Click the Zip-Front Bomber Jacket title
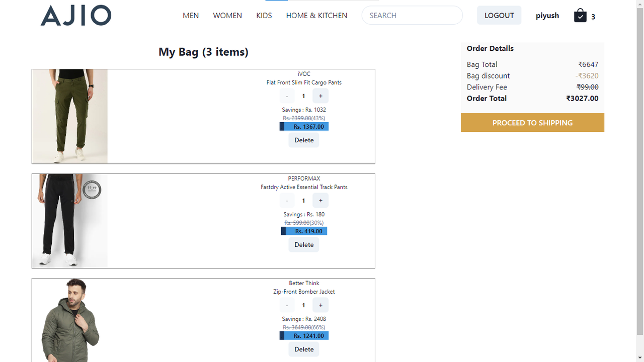Screen dimensions: 644x362 click(x=304, y=292)
